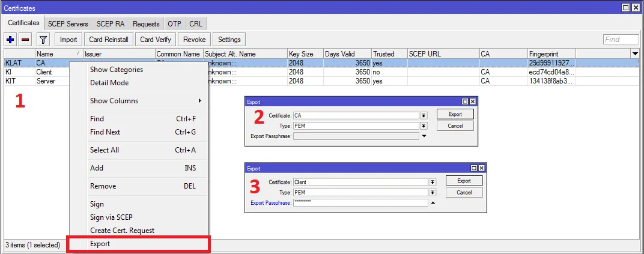Open certificate Settings button

[229, 40]
